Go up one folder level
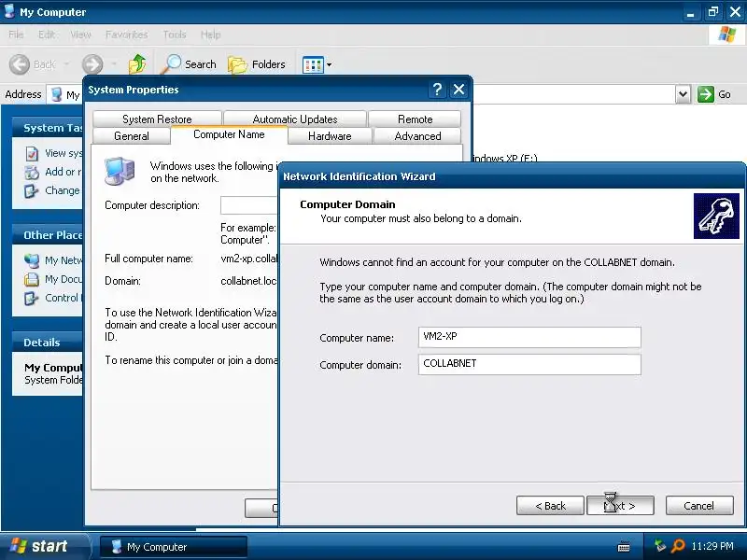The image size is (747, 560). pyautogui.click(x=137, y=64)
